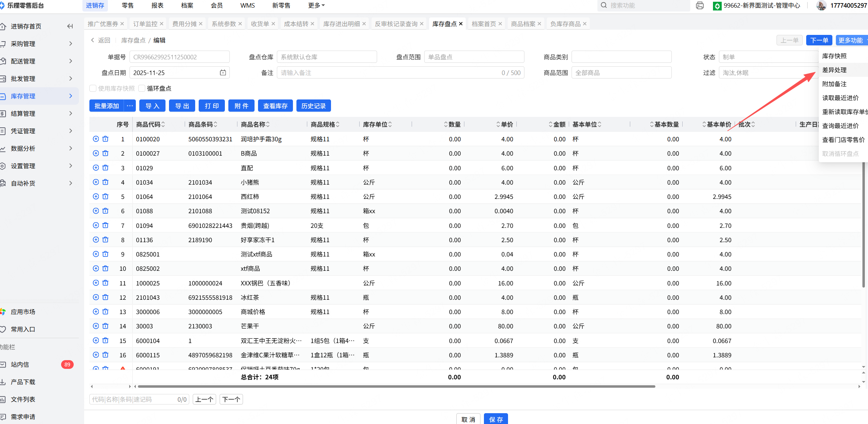Click the ellipsis button beside 批量添加
Viewport: 868px width, 424px height.
[130, 106]
